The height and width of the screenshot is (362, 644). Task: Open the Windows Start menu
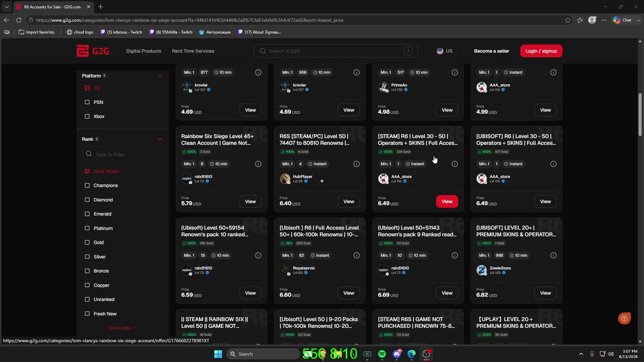(218, 354)
